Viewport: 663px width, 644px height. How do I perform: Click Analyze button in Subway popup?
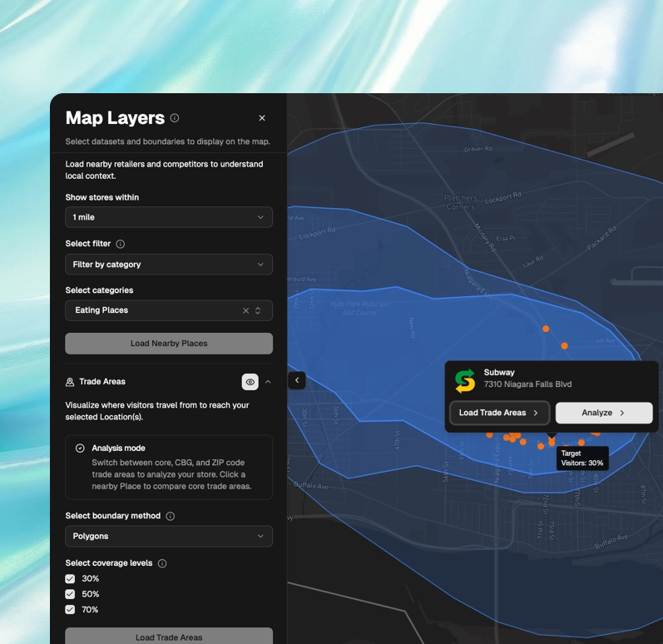point(604,413)
